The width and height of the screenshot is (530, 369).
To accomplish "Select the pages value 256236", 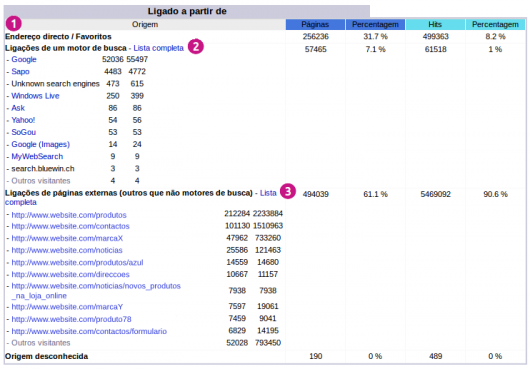I will point(315,36).
